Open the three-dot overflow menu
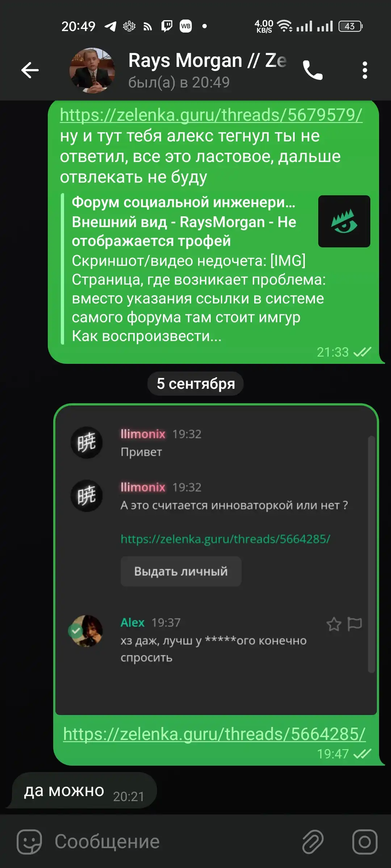This screenshot has width=391, height=868. click(365, 70)
